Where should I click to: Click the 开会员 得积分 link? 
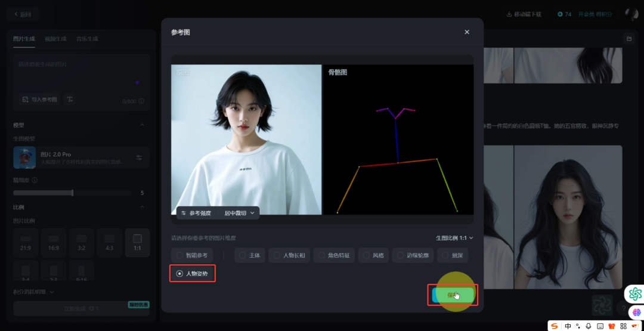[x=595, y=14]
